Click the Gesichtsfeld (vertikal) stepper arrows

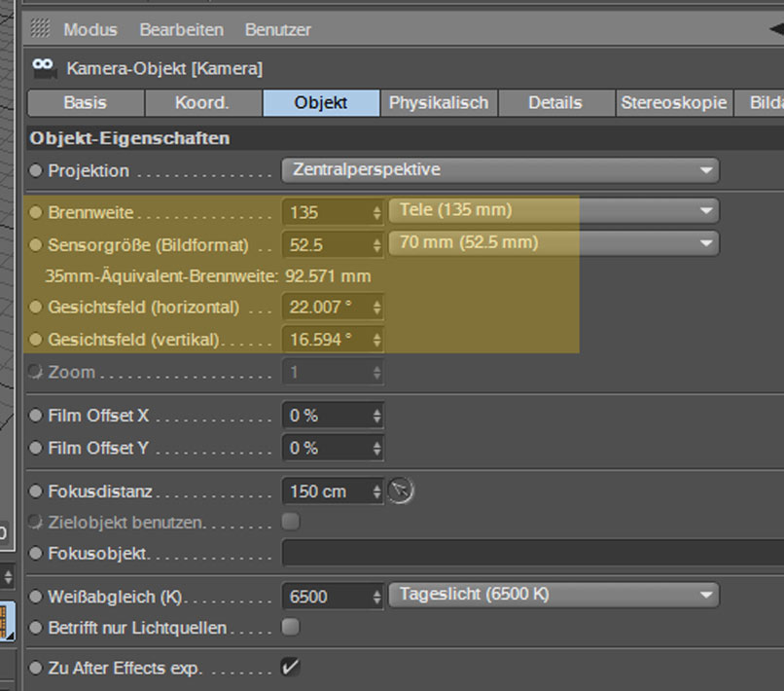click(x=377, y=340)
